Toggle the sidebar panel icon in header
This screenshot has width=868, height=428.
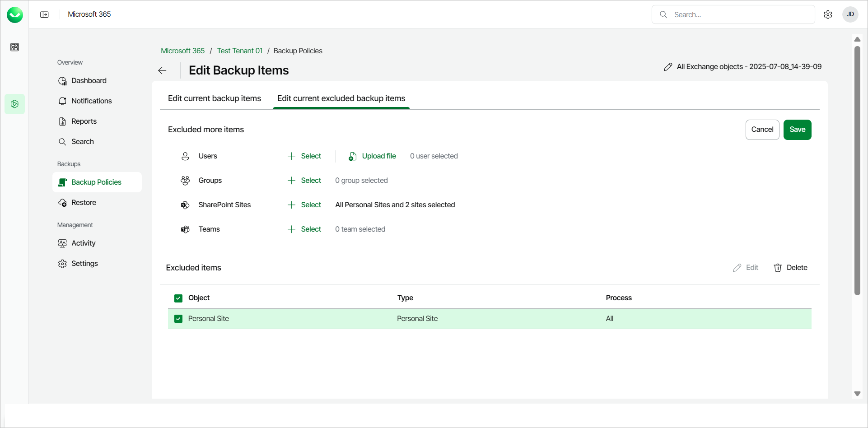pyautogui.click(x=44, y=14)
